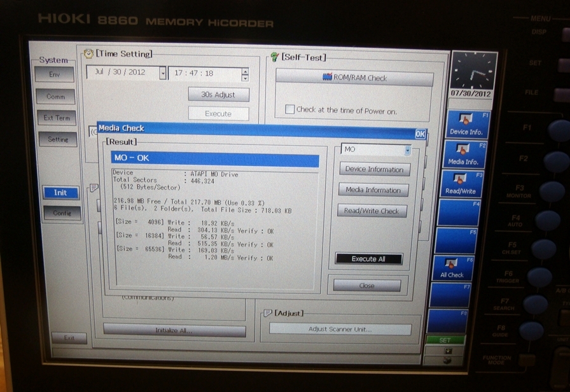570x392 pixels.
Task: Click the Total Sectors 446,324 line
Action: click(163, 180)
